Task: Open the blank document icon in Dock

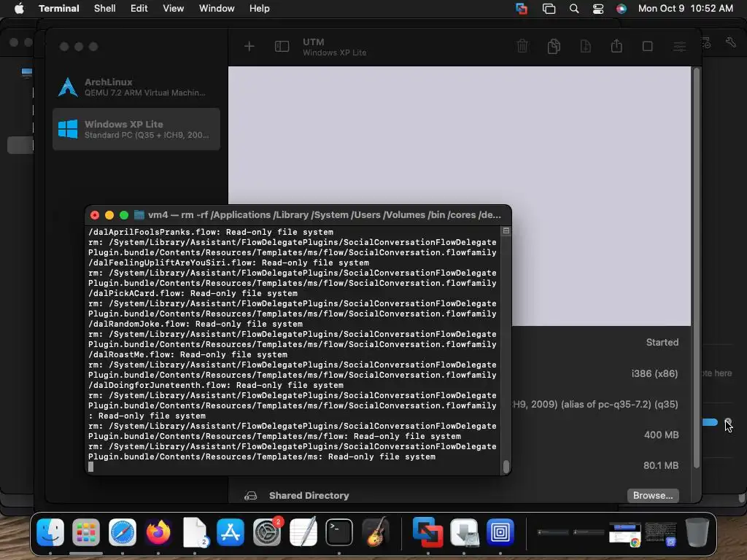Action: (x=195, y=532)
